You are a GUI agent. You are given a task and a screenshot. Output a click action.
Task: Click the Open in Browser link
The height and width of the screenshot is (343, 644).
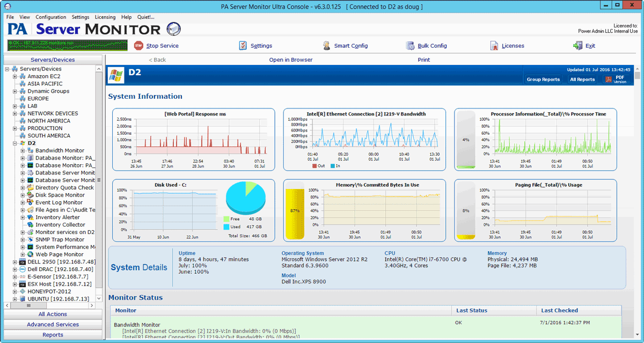pos(291,60)
